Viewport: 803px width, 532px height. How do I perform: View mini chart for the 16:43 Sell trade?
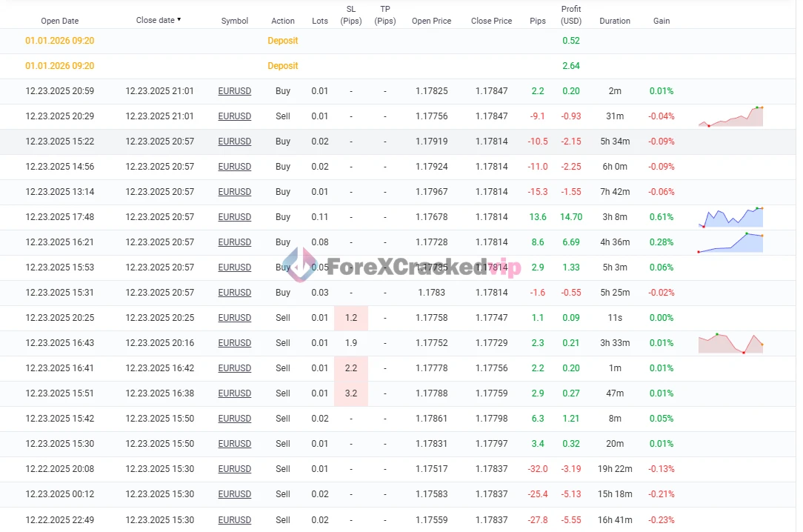click(730, 343)
